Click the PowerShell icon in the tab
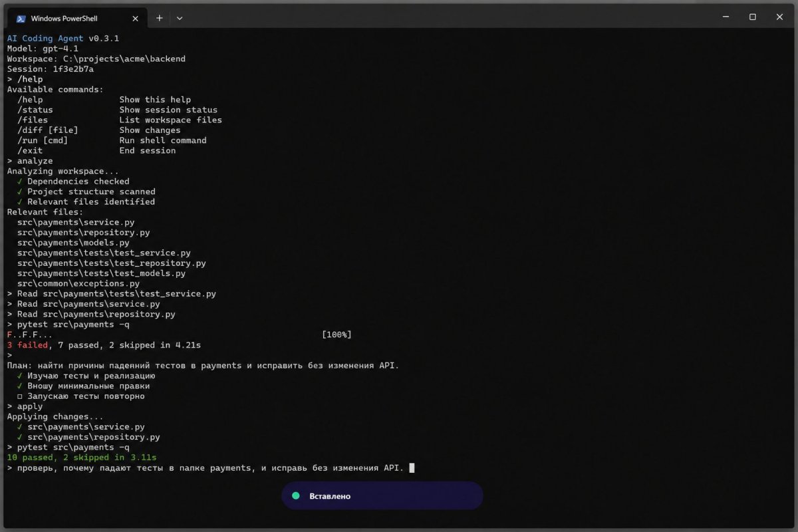Image resolution: width=798 pixels, height=532 pixels. tap(21, 18)
